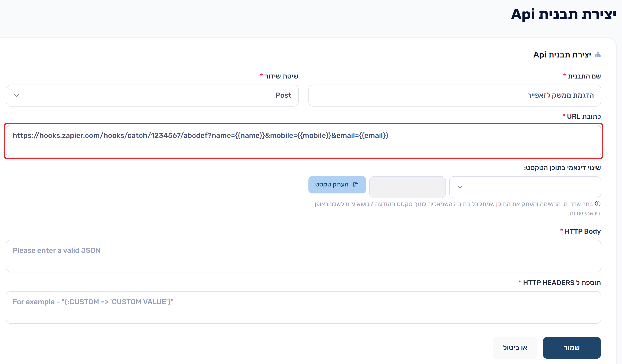622x364 pixels.
Task: Click the info icon beside the dynamic field hint
Action: point(598,204)
